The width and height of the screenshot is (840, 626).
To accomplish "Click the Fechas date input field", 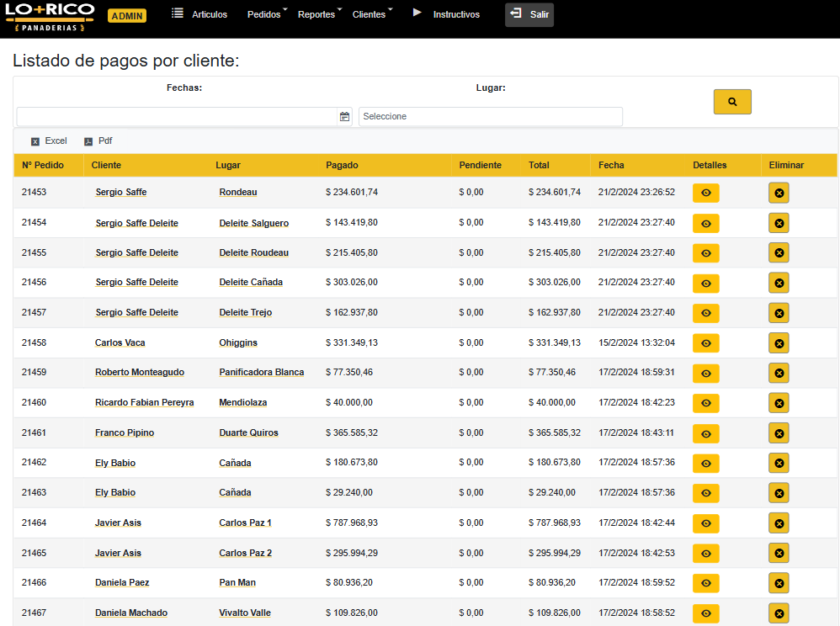I will (x=177, y=117).
